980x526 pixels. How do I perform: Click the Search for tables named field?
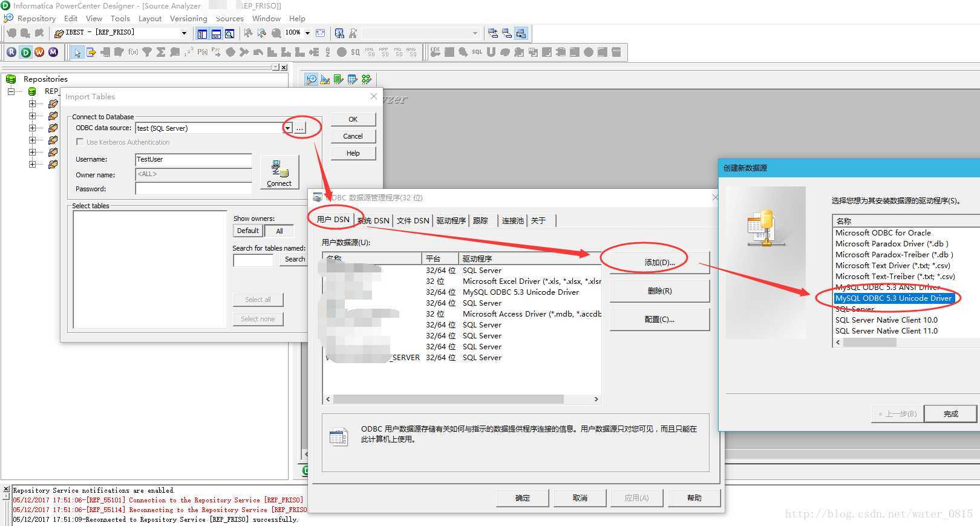pyautogui.click(x=253, y=260)
